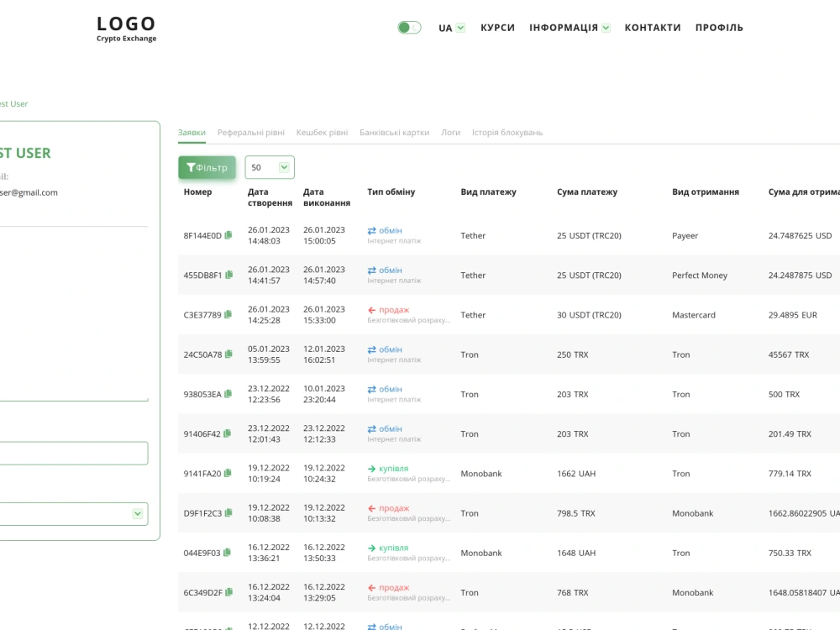Click the 24.7487625 USD amount
Screen dimensions: 840x630
pos(801,236)
